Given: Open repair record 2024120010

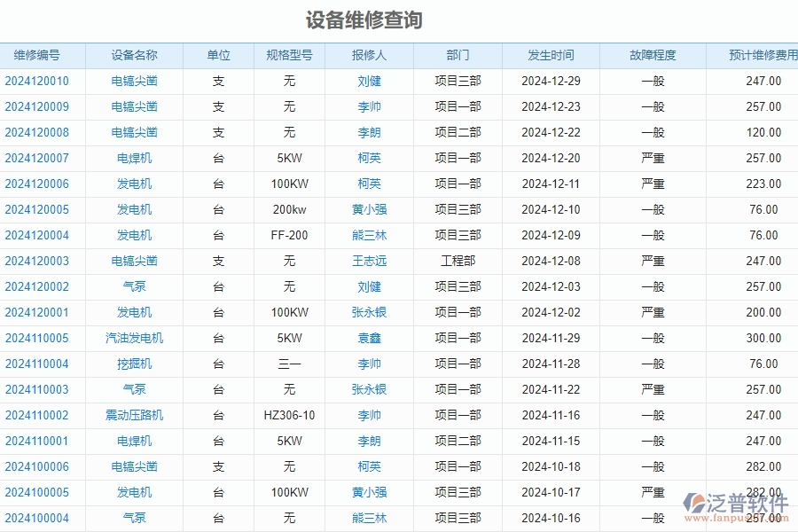Looking at the screenshot, I should 39,81.
